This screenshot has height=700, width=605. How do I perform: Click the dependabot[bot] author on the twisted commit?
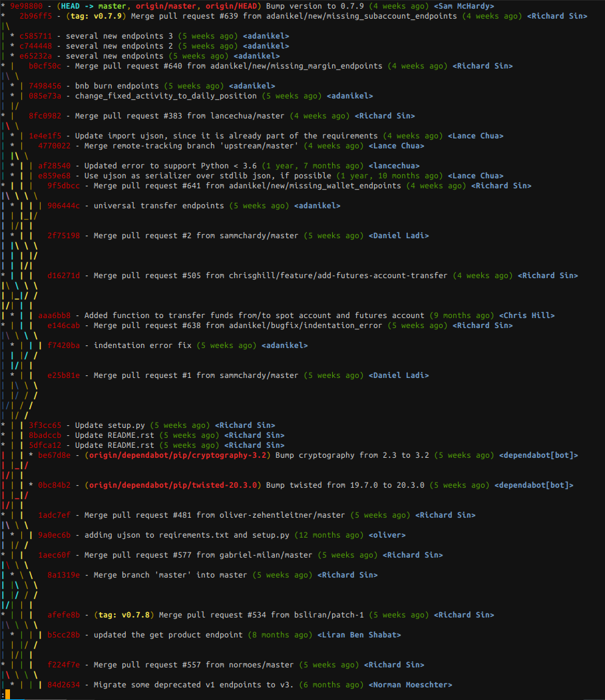click(533, 485)
